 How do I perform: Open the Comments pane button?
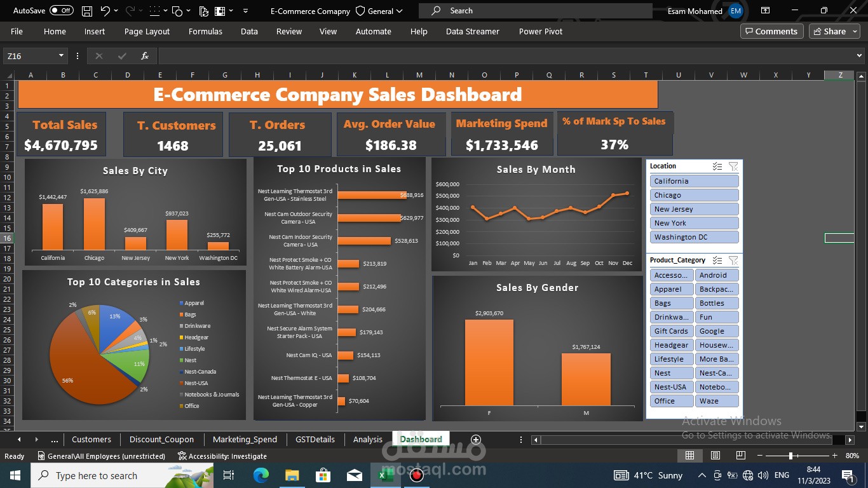(771, 31)
